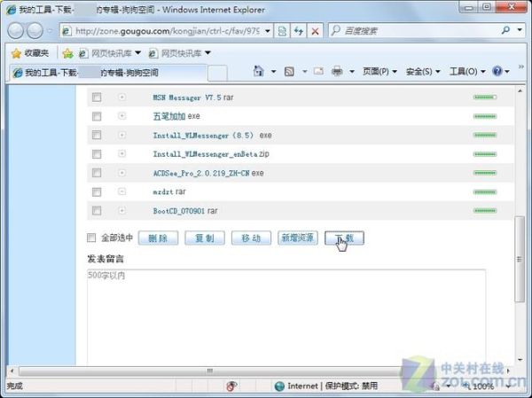Screen dimensions: 532x398
Task: Click the 新增资源 button
Action: point(296,238)
